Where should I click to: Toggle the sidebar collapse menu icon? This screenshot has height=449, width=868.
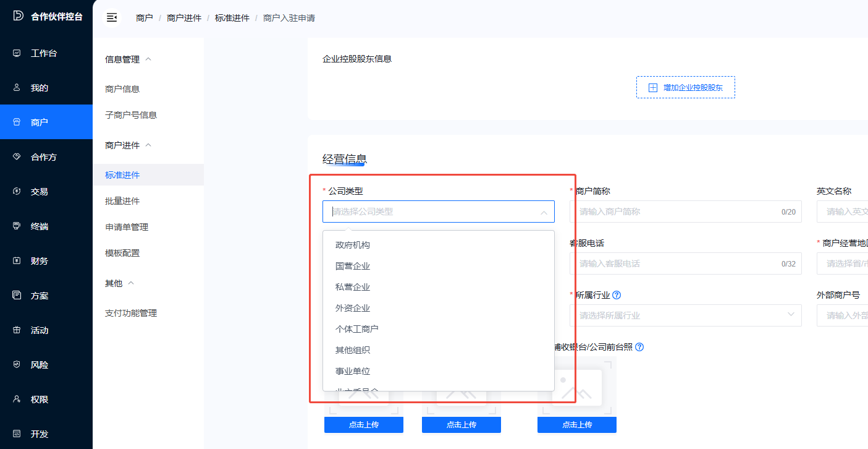click(x=112, y=18)
